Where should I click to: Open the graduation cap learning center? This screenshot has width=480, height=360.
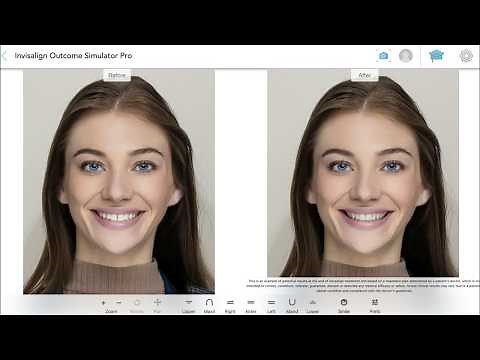(436, 56)
